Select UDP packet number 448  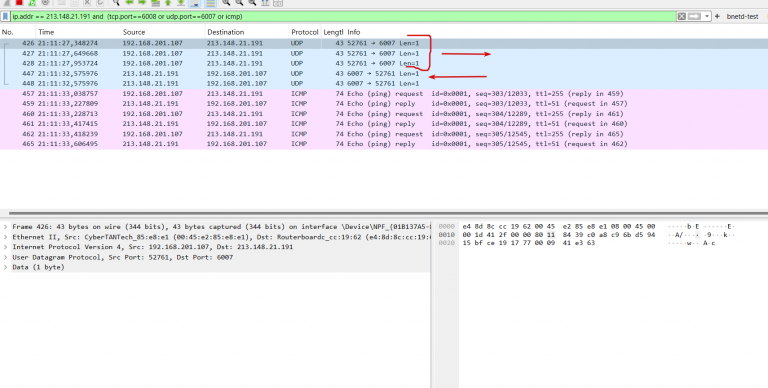click(x=384, y=83)
